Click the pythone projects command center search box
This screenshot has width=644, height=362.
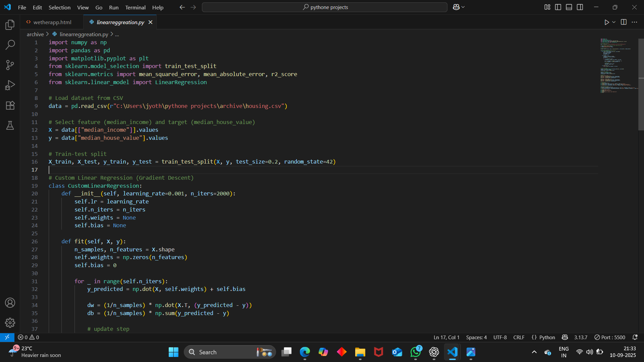tap(324, 7)
